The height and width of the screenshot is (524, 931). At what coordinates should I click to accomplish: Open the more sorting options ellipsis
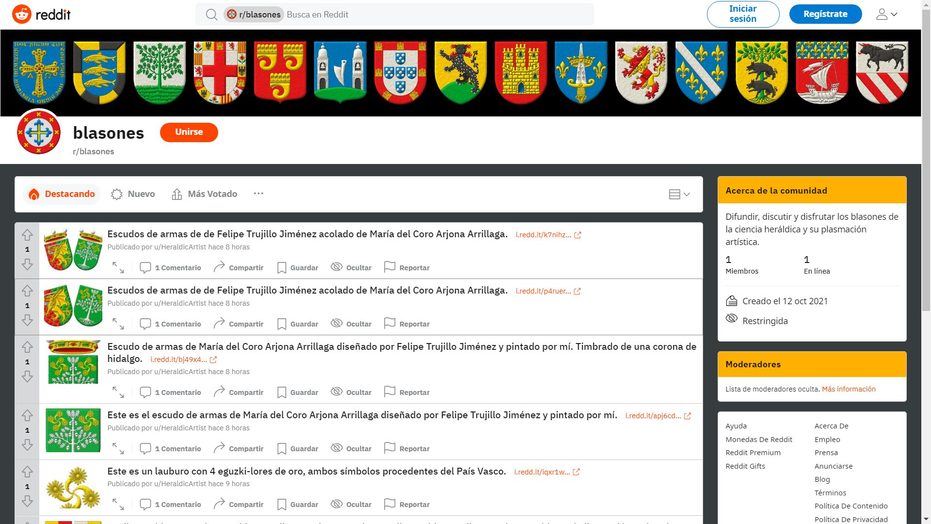pyautogui.click(x=258, y=193)
